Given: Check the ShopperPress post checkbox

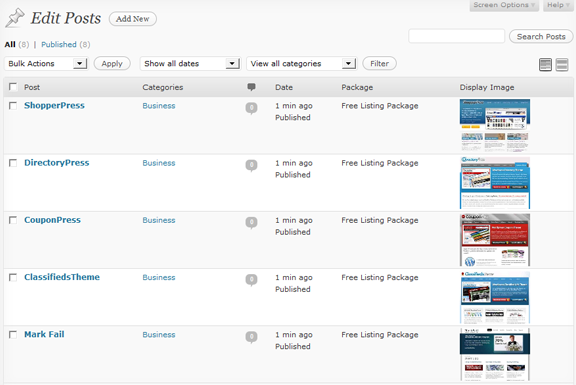Looking at the screenshot, I should 13,106.
